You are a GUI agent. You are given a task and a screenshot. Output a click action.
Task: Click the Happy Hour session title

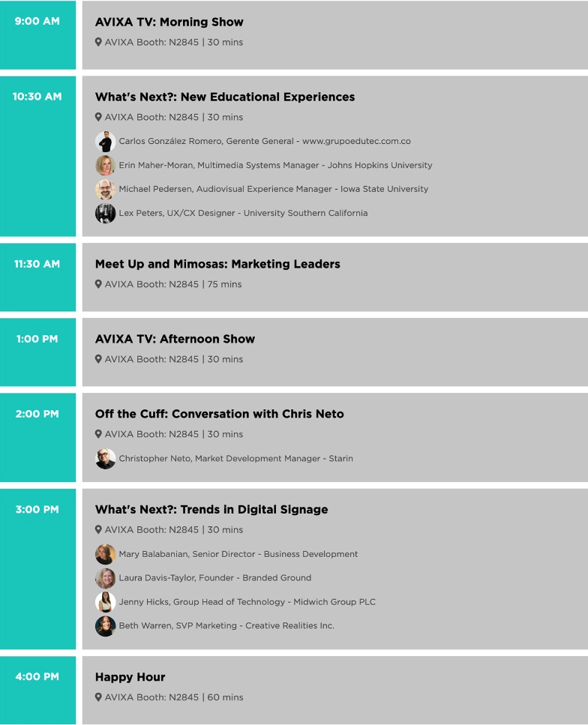point(130,677)
